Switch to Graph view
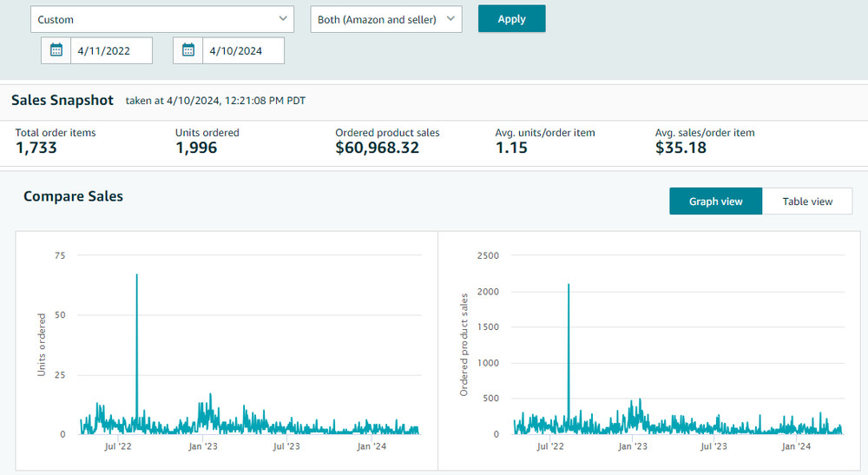The width and height of the screenshot is (868, 475). (716, 201)
